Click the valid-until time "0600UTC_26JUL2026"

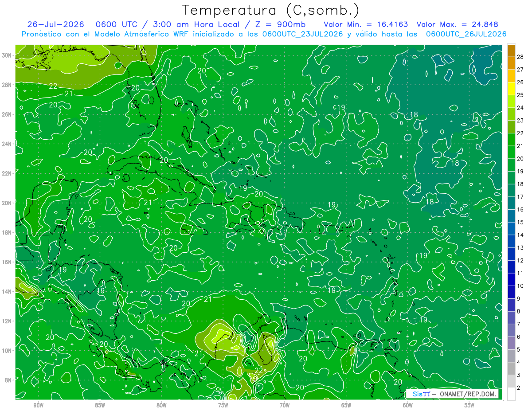pyautogui.click(x=466, y=34)
